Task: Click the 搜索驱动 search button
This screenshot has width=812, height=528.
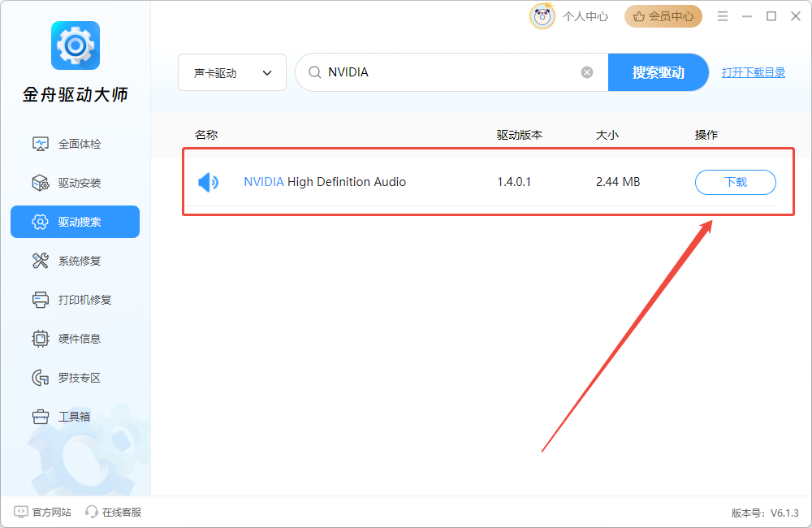Action: (x=658, y=72)
